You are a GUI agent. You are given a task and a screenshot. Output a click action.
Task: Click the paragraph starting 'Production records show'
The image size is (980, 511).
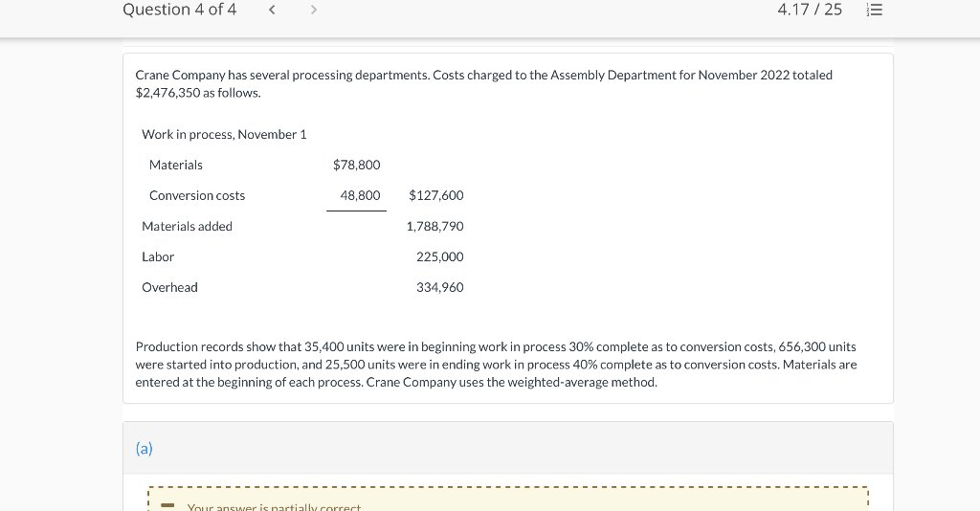tap(497, 365)
